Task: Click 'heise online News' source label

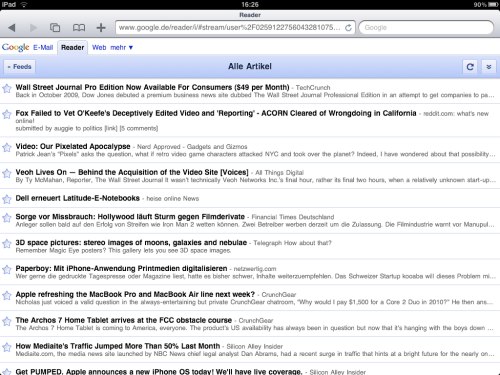Action: click(173, 199)
